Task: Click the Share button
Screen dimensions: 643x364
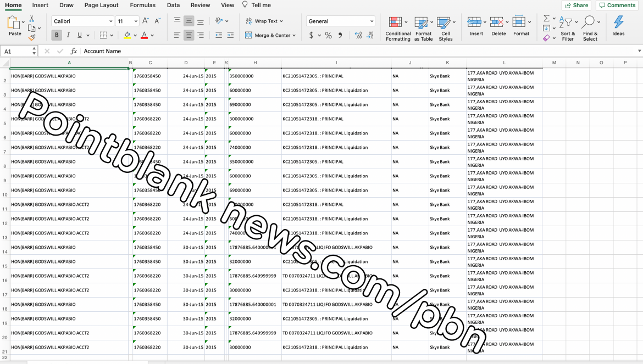Action: click(x=577, y=5)
